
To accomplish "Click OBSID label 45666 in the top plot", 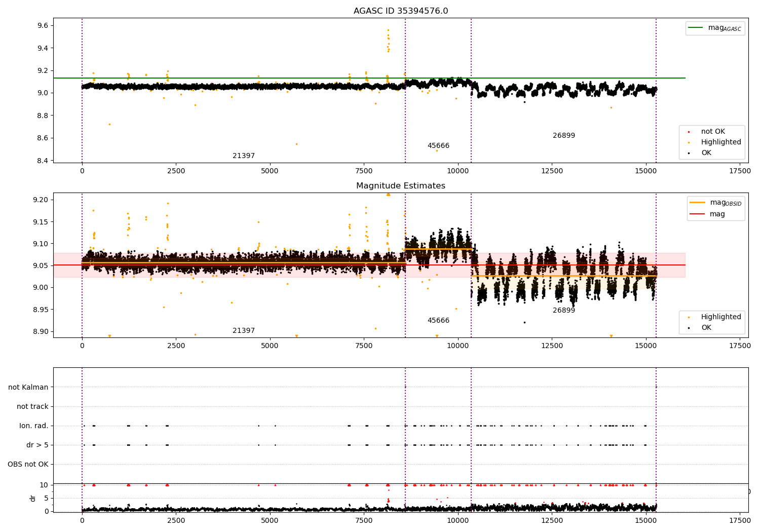I will [438, 146].
